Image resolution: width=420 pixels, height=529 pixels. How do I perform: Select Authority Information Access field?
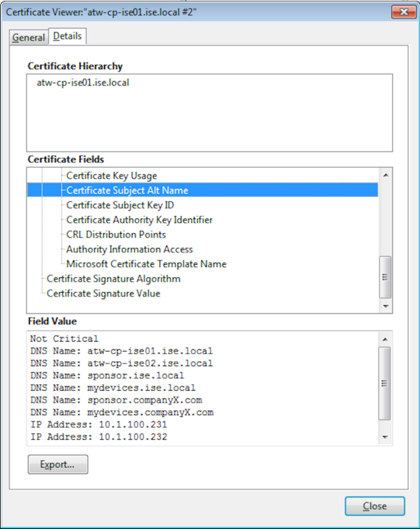click(129, 249)
